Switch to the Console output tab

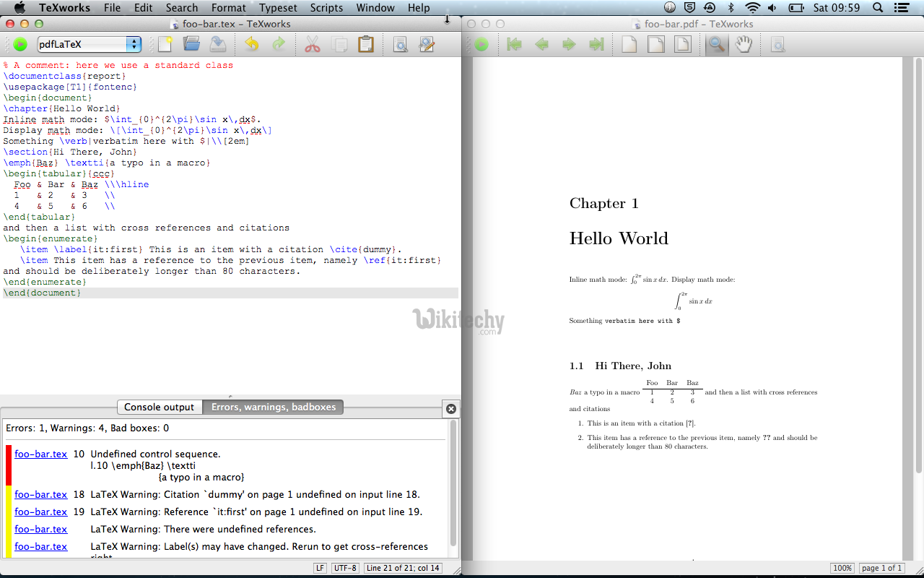[x=159, y=407]
